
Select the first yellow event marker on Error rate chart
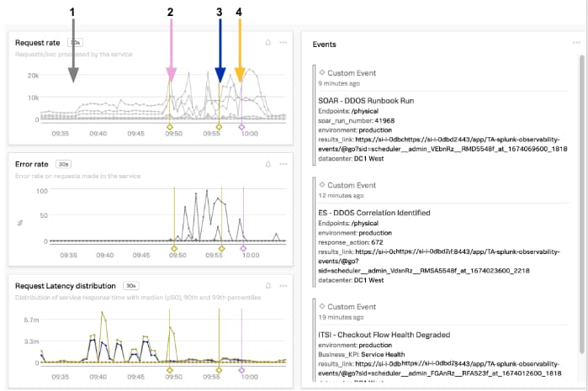174,249
